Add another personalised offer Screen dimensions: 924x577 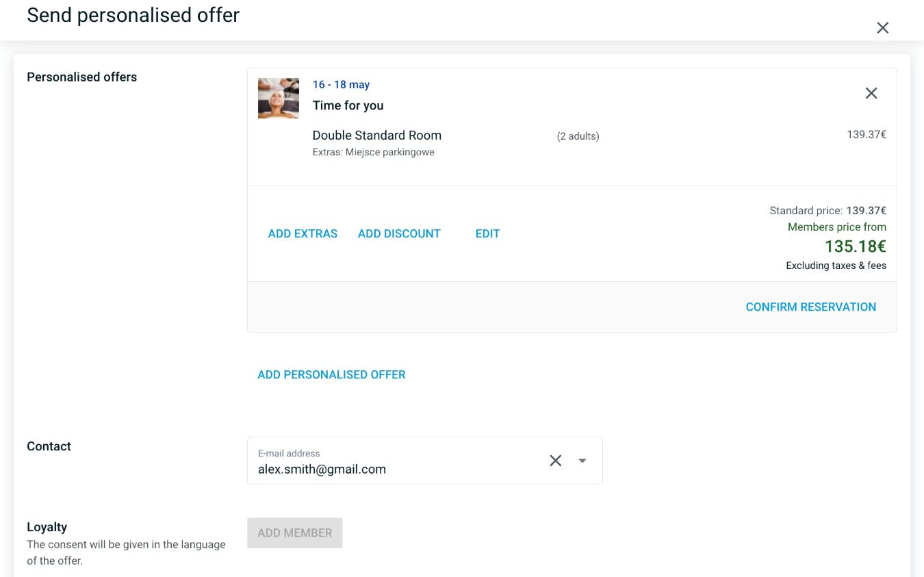(x=331, y=374)
